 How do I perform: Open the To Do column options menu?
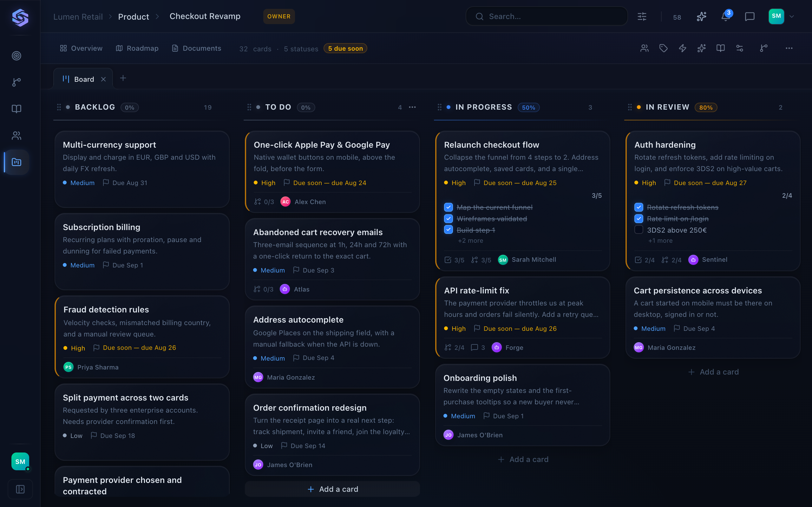[x=412, y=107]
